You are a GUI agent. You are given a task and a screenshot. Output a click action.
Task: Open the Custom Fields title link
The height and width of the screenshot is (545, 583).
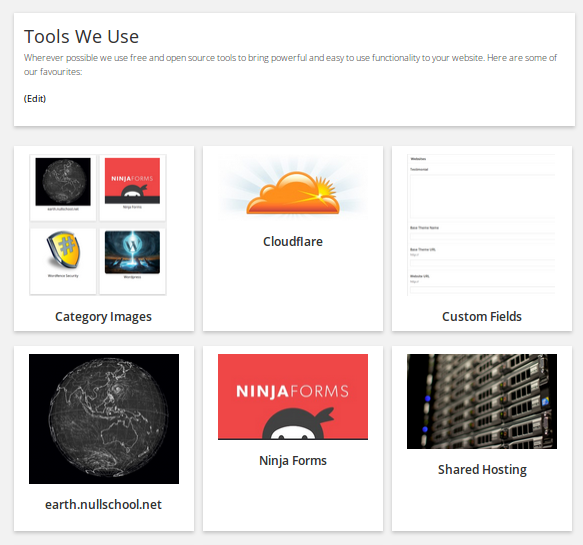point(482,316)
